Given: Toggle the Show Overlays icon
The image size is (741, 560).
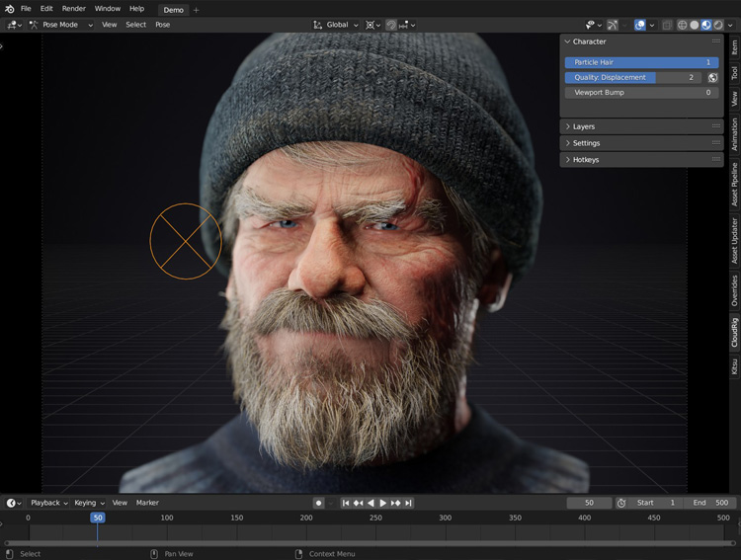Looking at the screenshot, I should point(640,25).
